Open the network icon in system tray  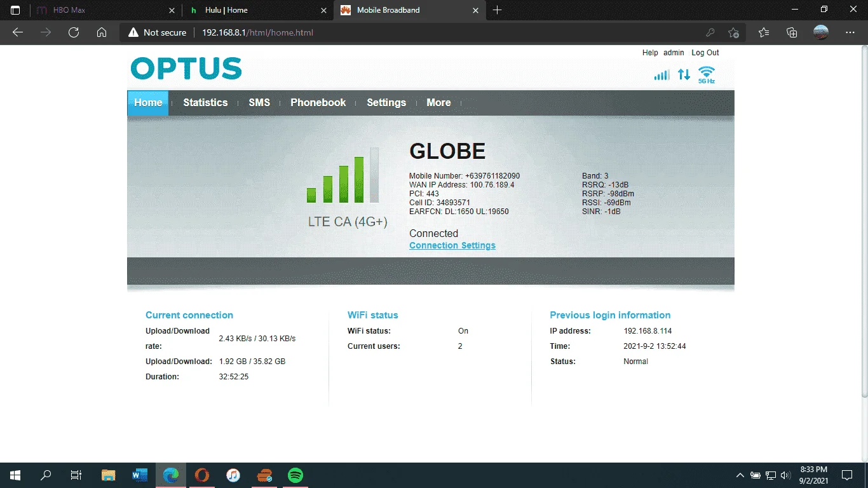[771, 475]
